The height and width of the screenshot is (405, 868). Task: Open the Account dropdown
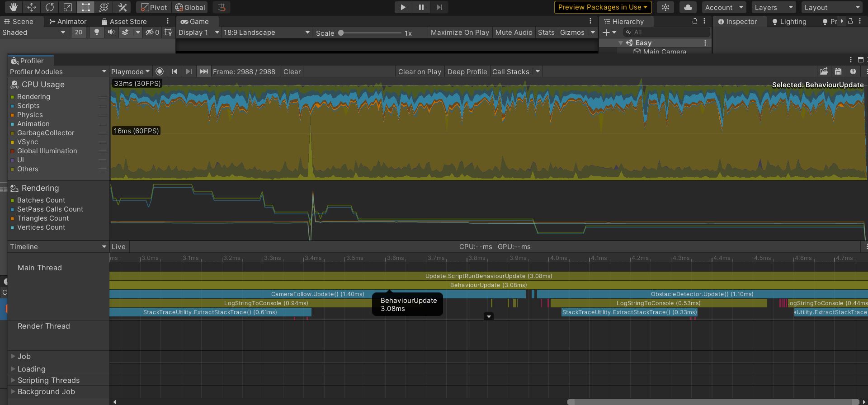tap(724, 7)
